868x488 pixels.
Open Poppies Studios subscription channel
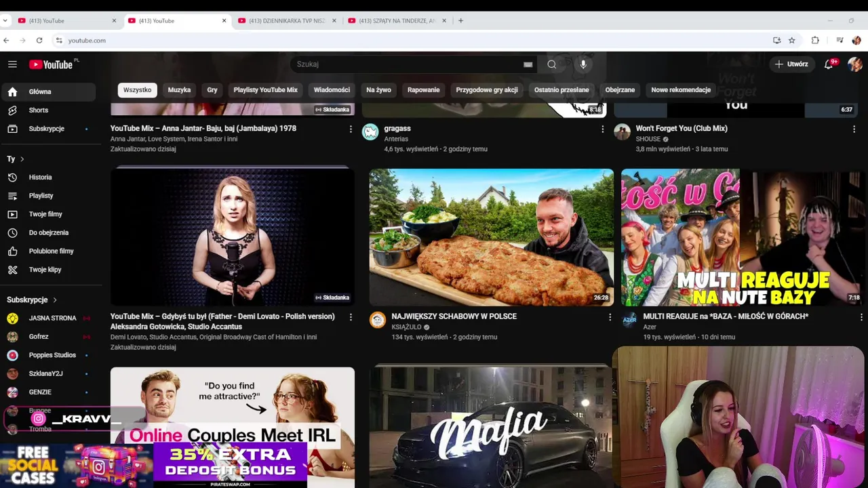[x=48, y=355]
